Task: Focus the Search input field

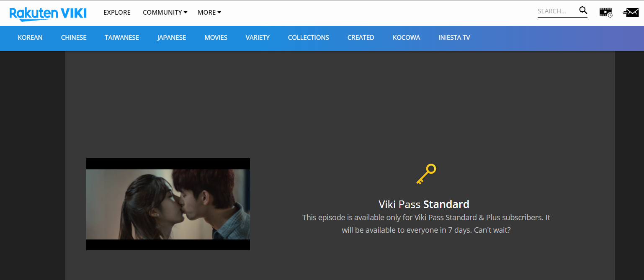Action: click(x=557, y=11)
